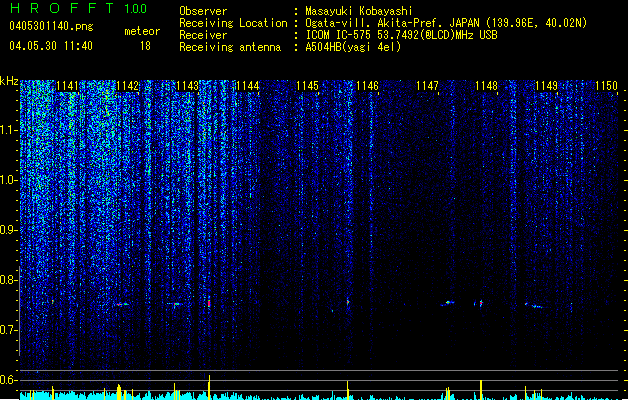Click the 1146 time marker
Screen dimensions: 629x400
367,86
